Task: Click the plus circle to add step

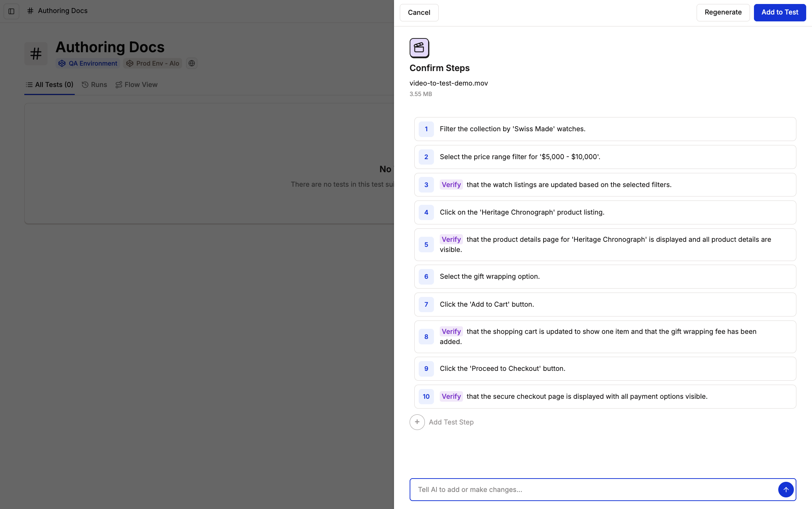Action: click(417, 422)
